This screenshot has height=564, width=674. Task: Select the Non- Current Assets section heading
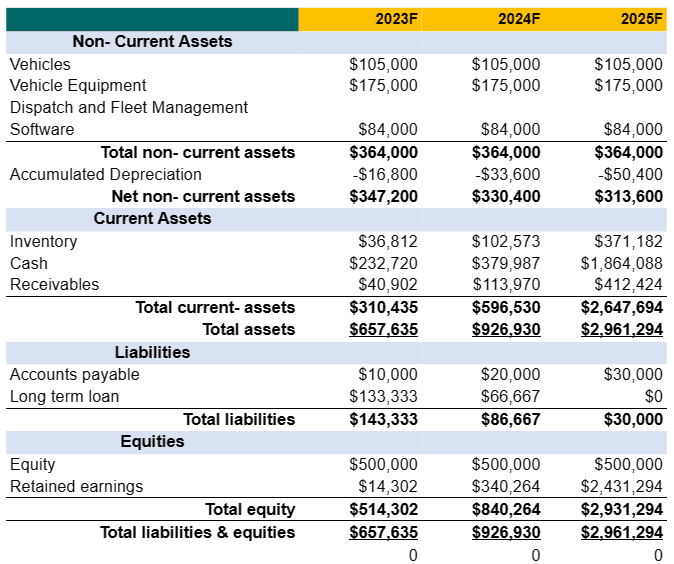(x=152, y=42)
